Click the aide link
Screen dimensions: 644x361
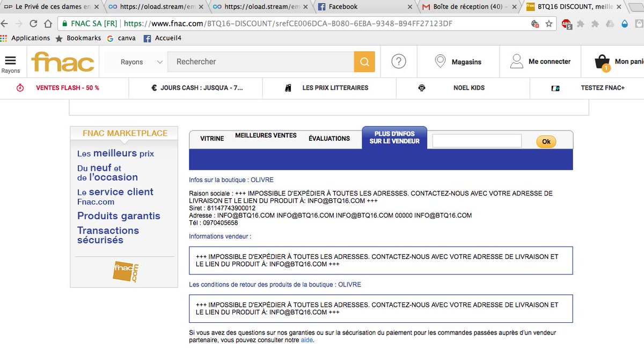(x=306, y=340)
